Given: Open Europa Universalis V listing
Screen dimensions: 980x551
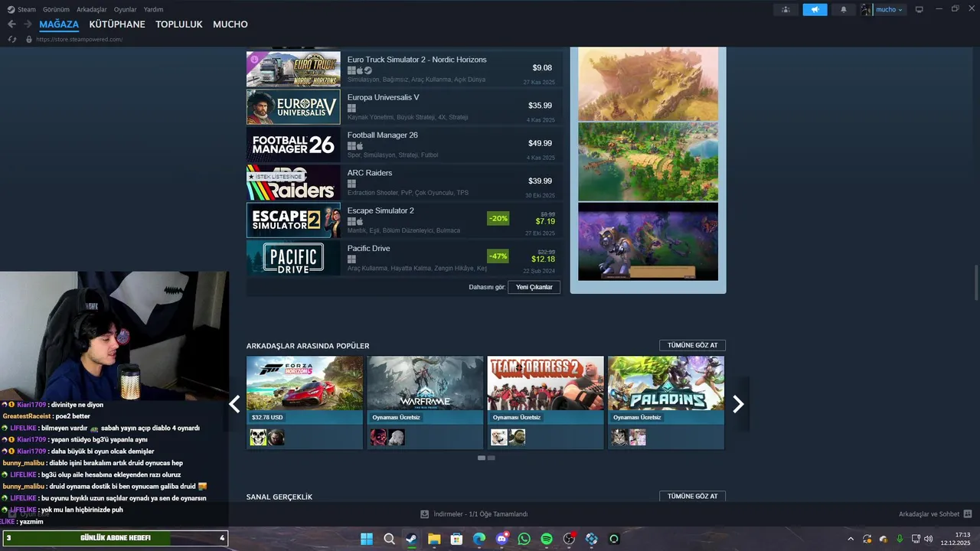Looking at the screenshot, I should pos(404,107).
